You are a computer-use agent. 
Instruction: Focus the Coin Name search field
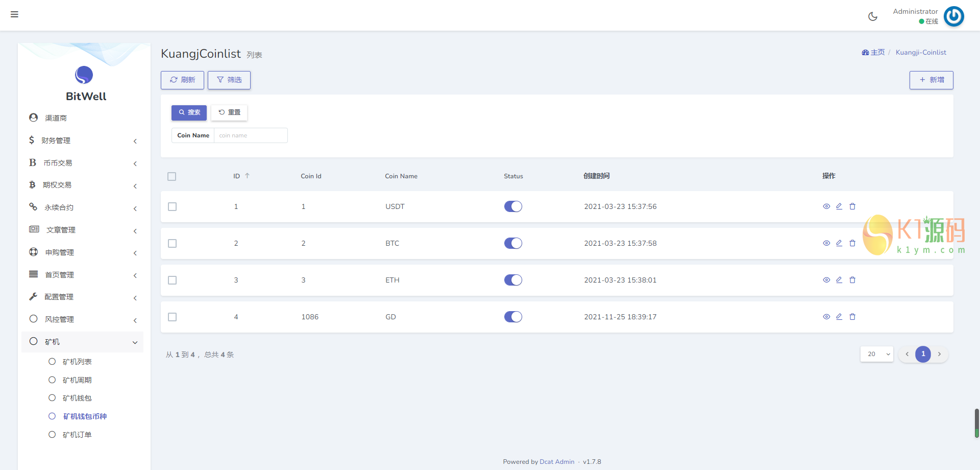[250, 135]
